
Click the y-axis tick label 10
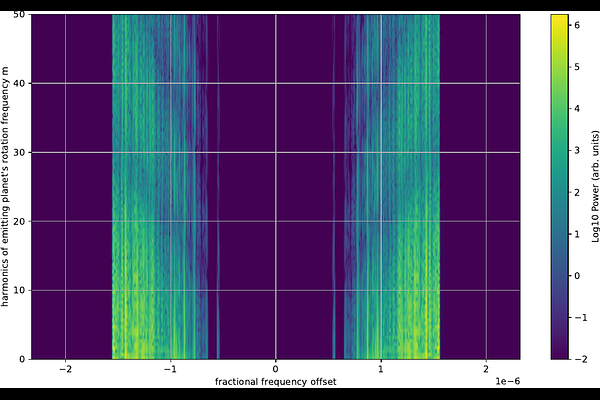pyautogui.click(x=21, y=291)
